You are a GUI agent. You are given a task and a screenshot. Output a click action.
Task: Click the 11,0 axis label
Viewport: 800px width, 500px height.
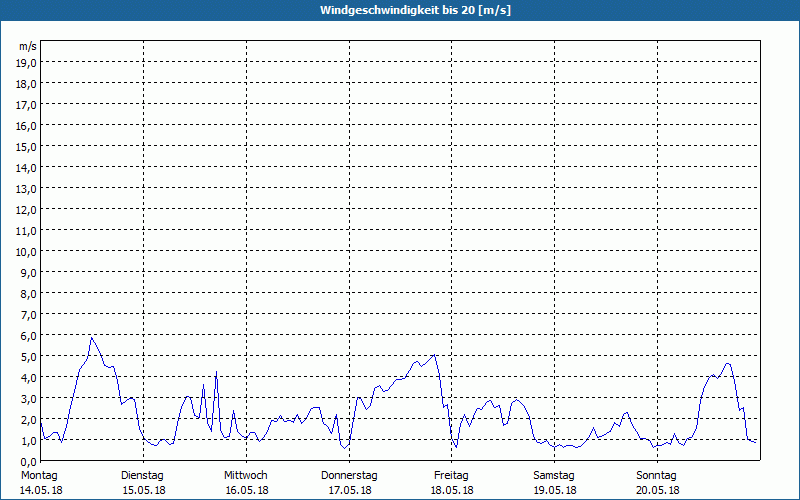(x=27, y=231)
